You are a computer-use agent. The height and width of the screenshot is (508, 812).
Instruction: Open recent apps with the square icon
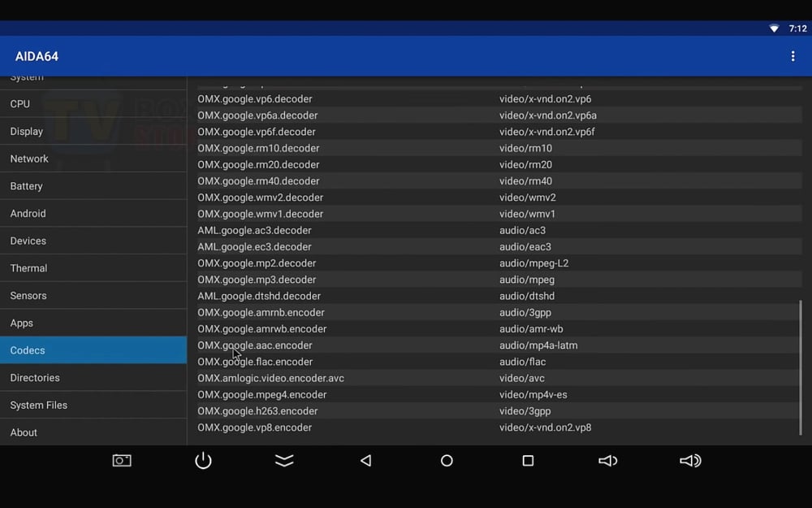528,460
